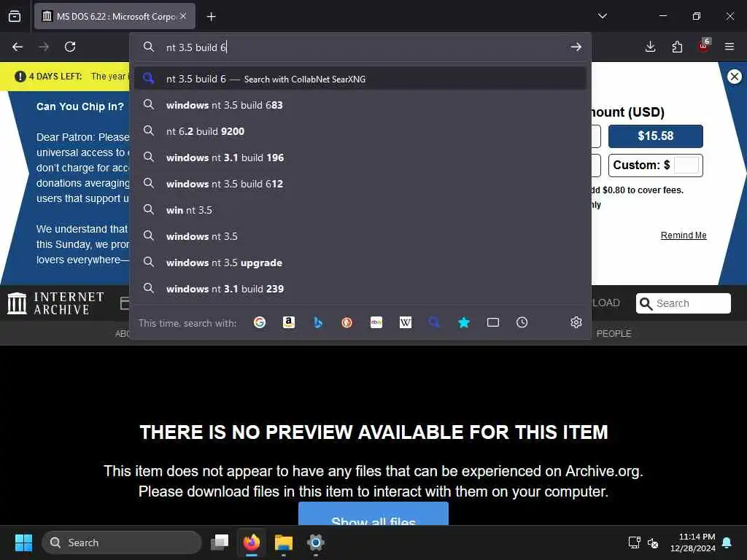The width and height of the screenshot is (747, 560).
Task: Select the $15.58 donation amount
Action: 656,136
